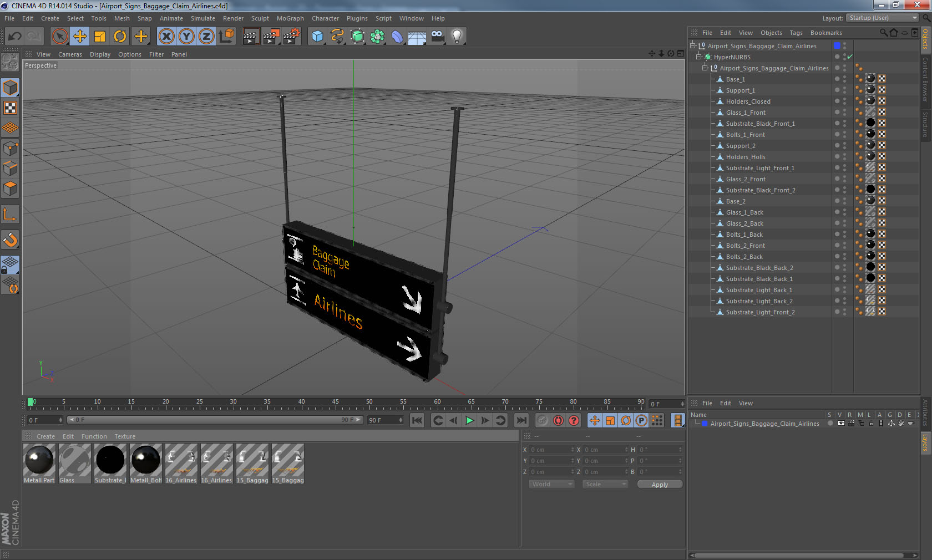Viewport: 932px width, 560px height.
Task: Switch to Texture mode checkerboard icon
Action: [x=10, y=108]
